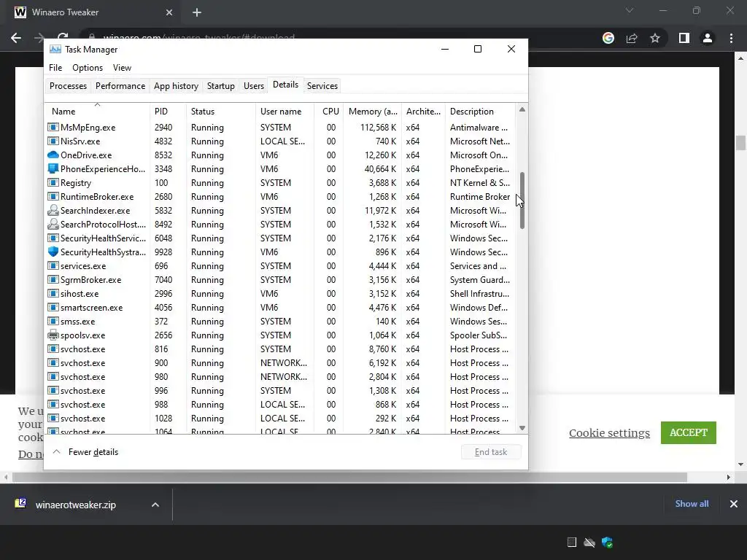Select the smss.exe process
This screenshot has height=560, width=747.
coord(281,322)
